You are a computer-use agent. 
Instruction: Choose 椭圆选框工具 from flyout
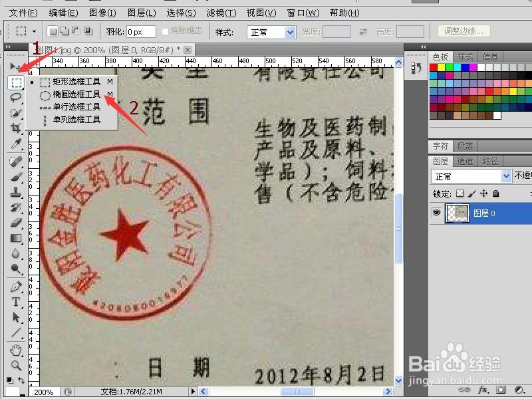coord(76,94)
